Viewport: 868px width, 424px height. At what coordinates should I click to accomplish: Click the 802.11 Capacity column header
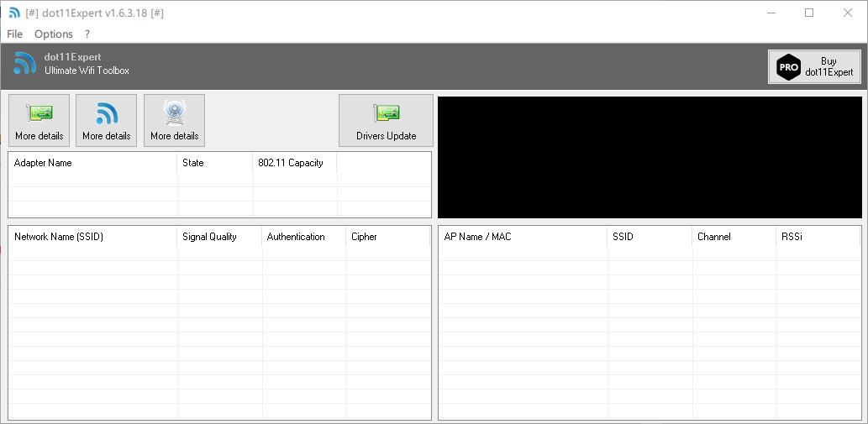pyautogui.click(x=295, y=163)
